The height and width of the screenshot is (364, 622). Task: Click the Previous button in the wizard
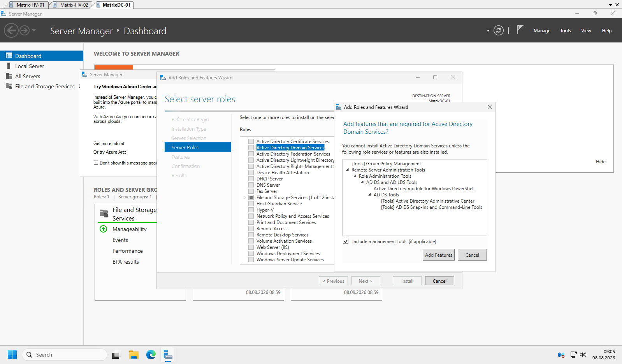[x=333, y=281]
